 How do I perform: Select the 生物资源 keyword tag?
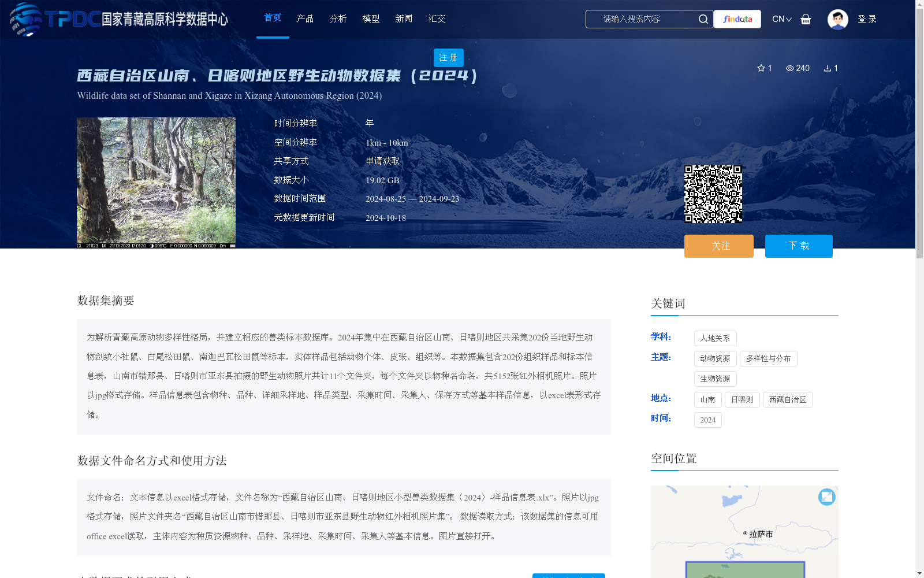(x=715, y=379)
